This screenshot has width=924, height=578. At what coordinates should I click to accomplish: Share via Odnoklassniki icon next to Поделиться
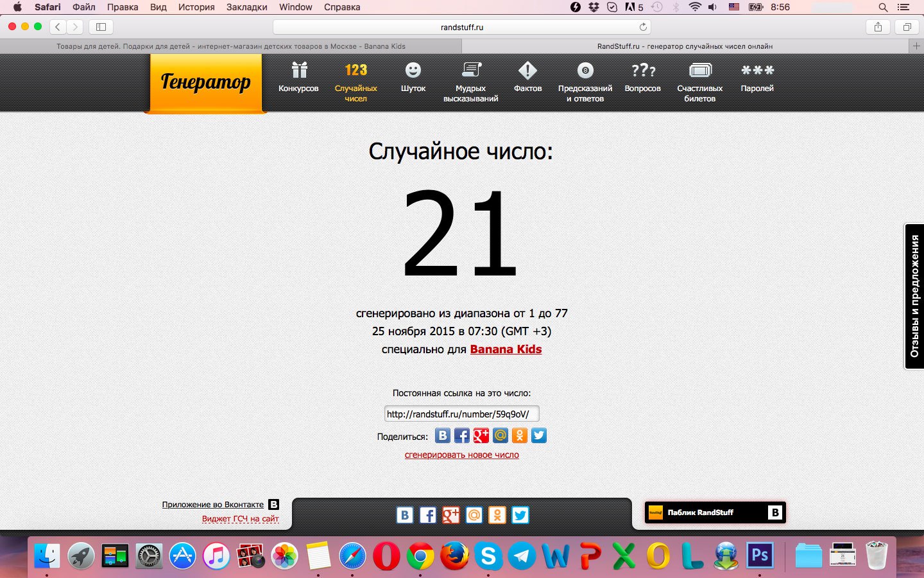(520, 436)
